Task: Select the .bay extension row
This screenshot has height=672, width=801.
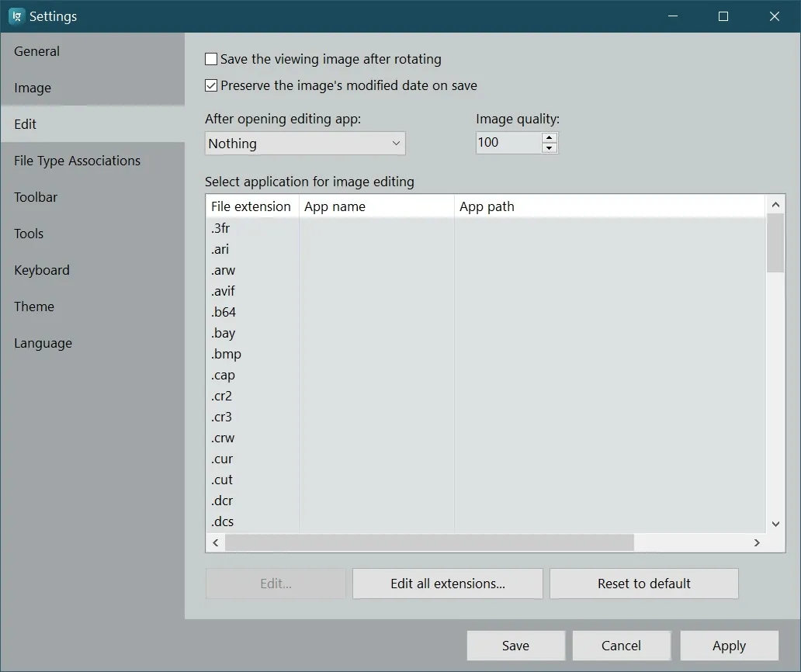Action: tap(485, 333)
